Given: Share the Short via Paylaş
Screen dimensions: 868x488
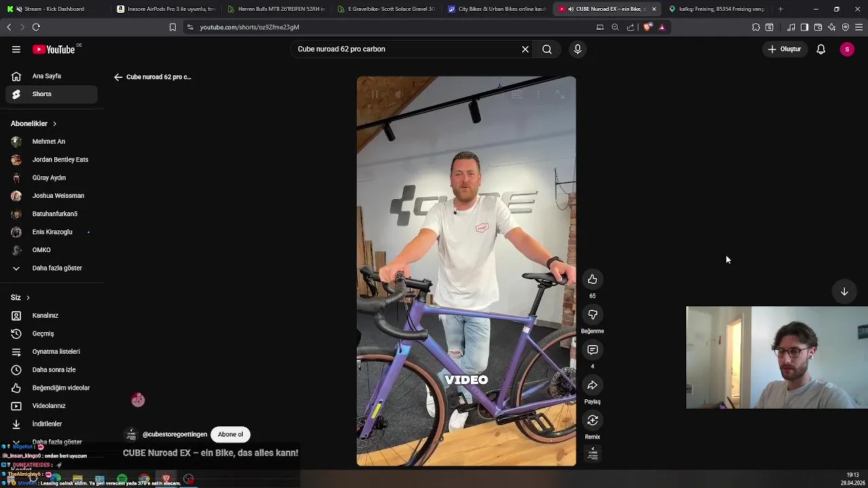Looking at the screenshot, I should (x=593, y=385).
